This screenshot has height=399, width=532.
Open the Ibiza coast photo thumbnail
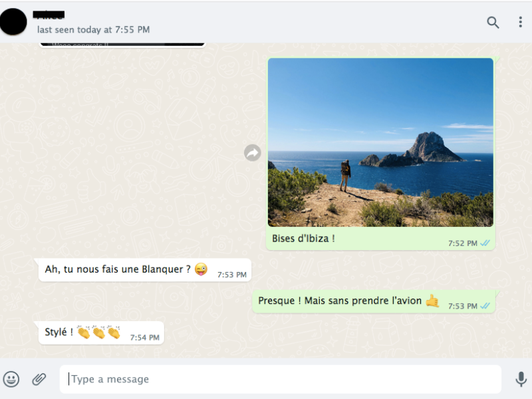click(380, 142)
